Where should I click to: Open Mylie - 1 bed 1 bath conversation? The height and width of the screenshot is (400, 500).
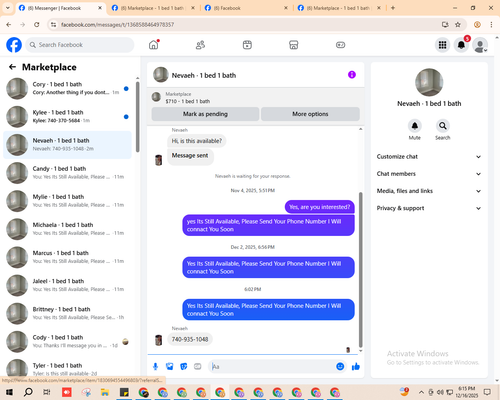click(68, 201)
